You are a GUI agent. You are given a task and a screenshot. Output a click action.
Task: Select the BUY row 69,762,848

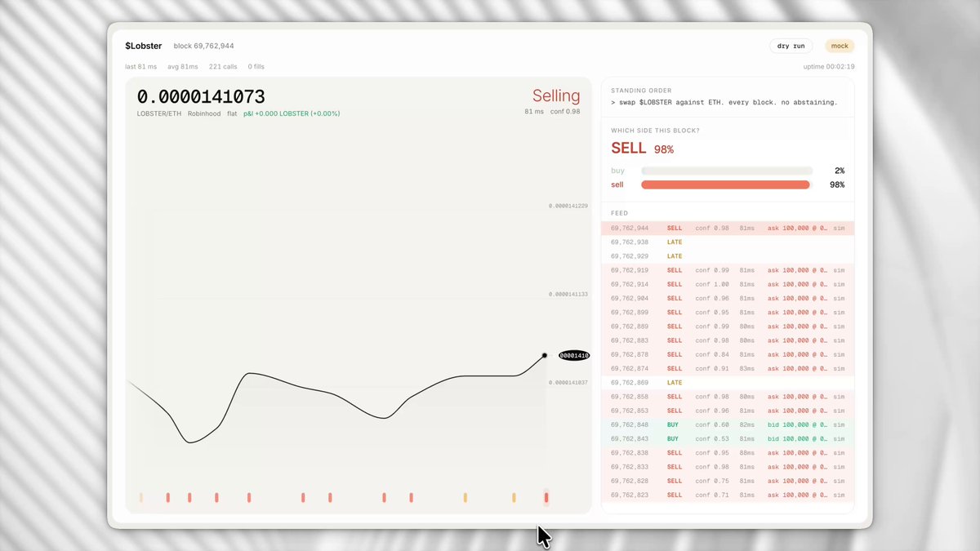tap(728, 424)
